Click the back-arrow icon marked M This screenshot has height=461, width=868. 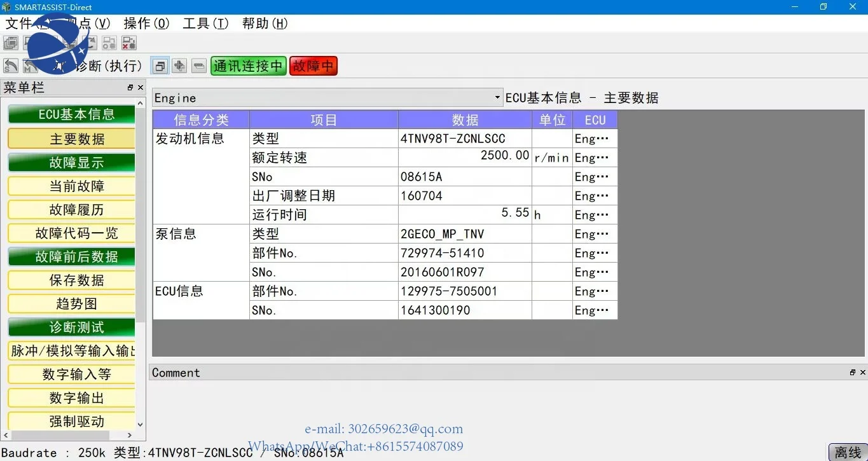click(x=31, y=66)
